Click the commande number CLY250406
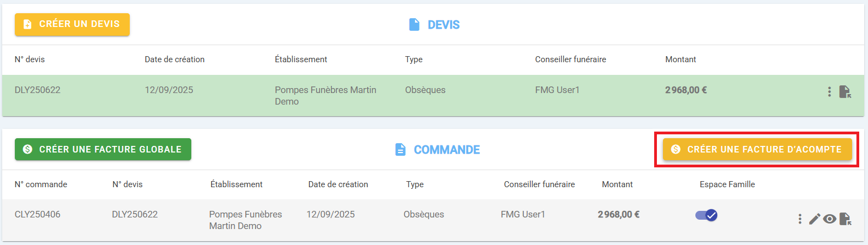Screen dimensions: 868x245 [37, 214]
